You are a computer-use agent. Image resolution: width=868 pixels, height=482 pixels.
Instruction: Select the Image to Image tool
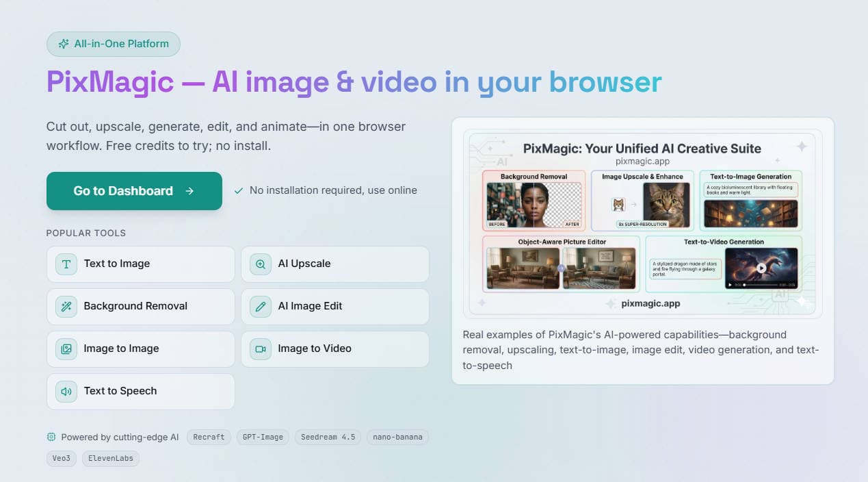pyautogui.click(x=141, y=349)
